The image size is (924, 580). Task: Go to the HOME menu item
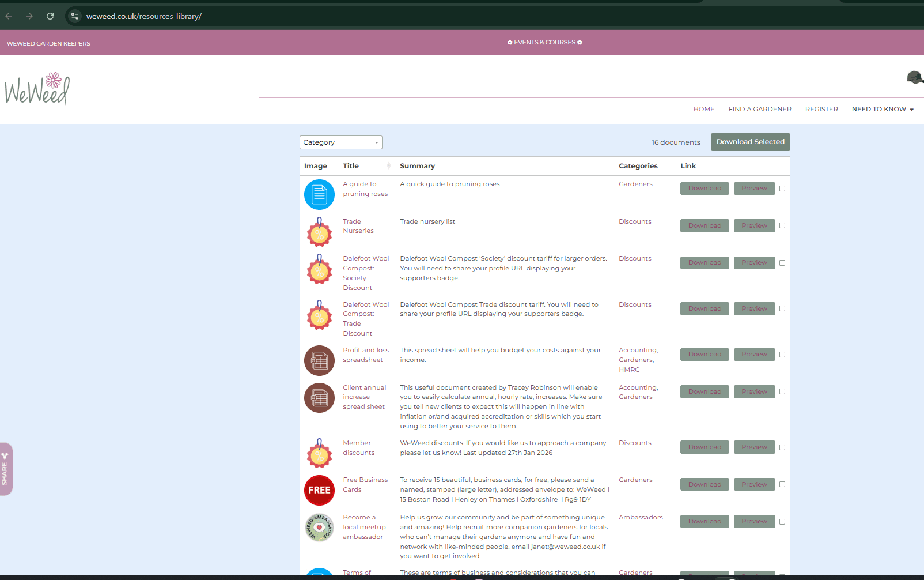[704, 109]
